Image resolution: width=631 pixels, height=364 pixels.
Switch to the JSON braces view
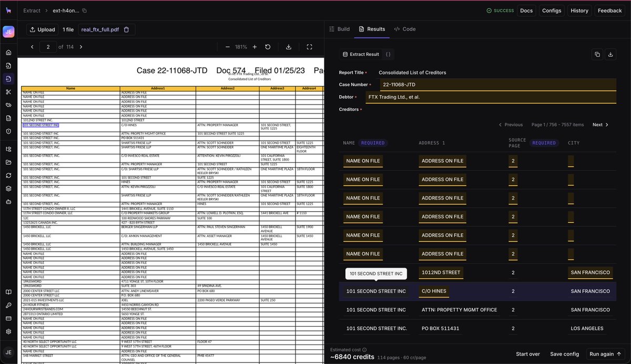[x=388, y=54]
